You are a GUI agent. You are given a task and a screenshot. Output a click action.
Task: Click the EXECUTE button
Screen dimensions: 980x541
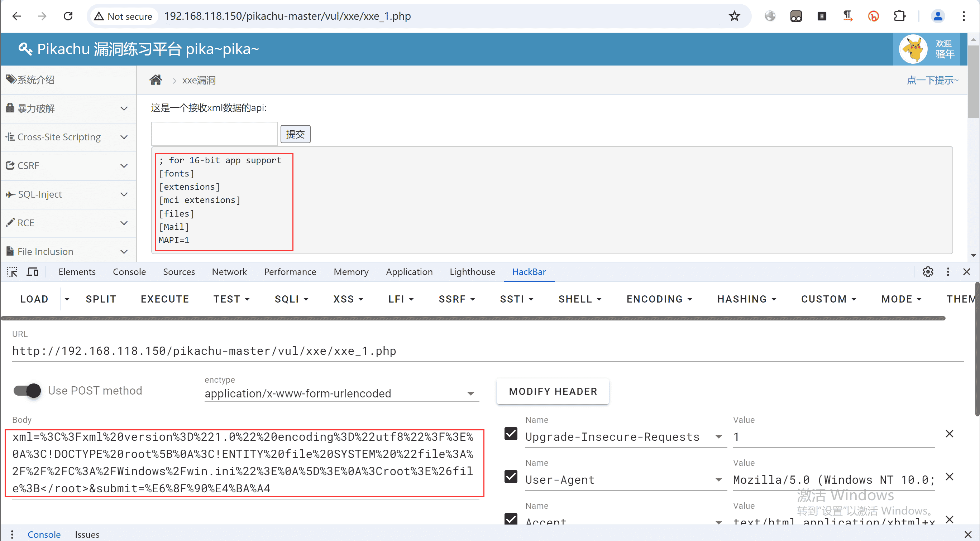tap(165, 299)
